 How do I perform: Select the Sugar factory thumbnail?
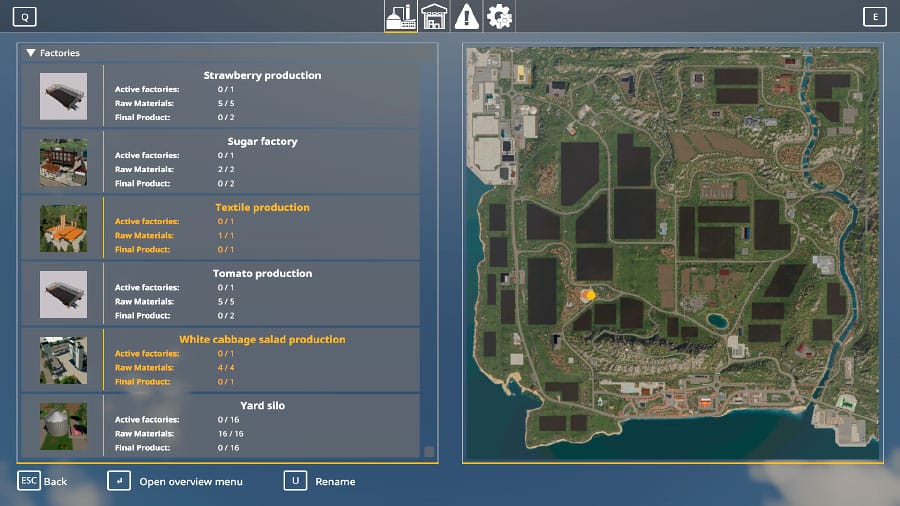(x=63, y=162)
